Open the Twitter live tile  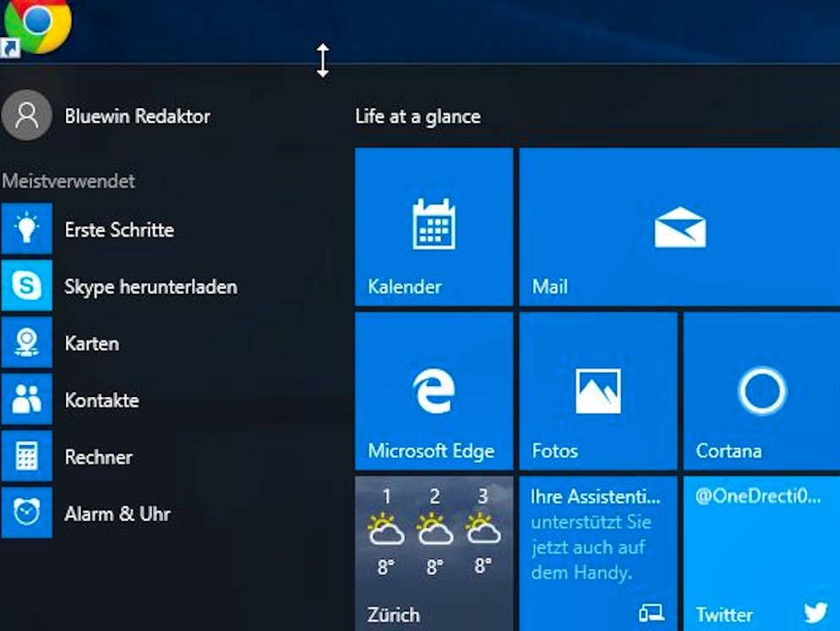point(761,554)
